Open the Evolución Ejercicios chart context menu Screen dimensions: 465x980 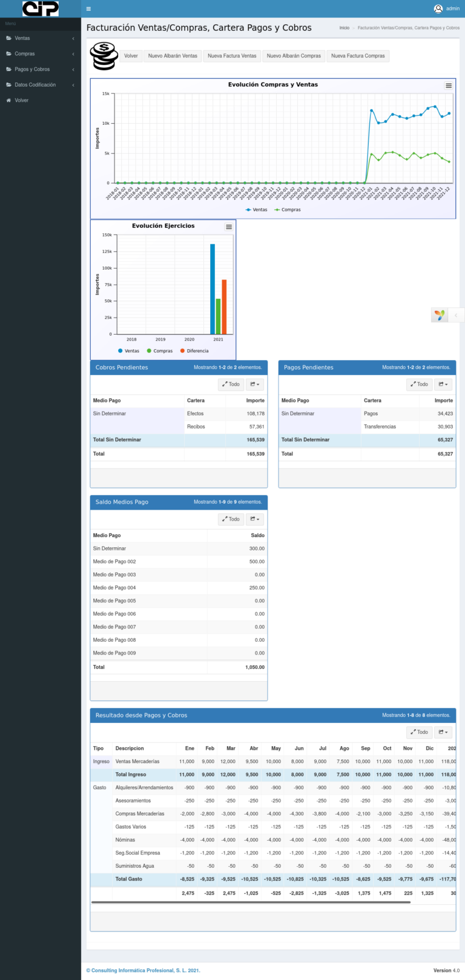click(x=229, y=227)
